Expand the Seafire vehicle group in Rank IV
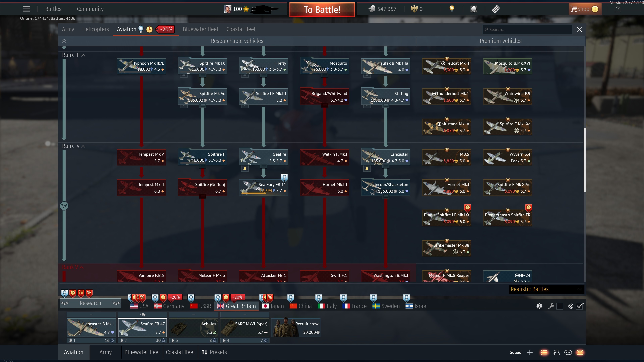Viewport: 644px width, 362px height. click(x=264, y=166)
